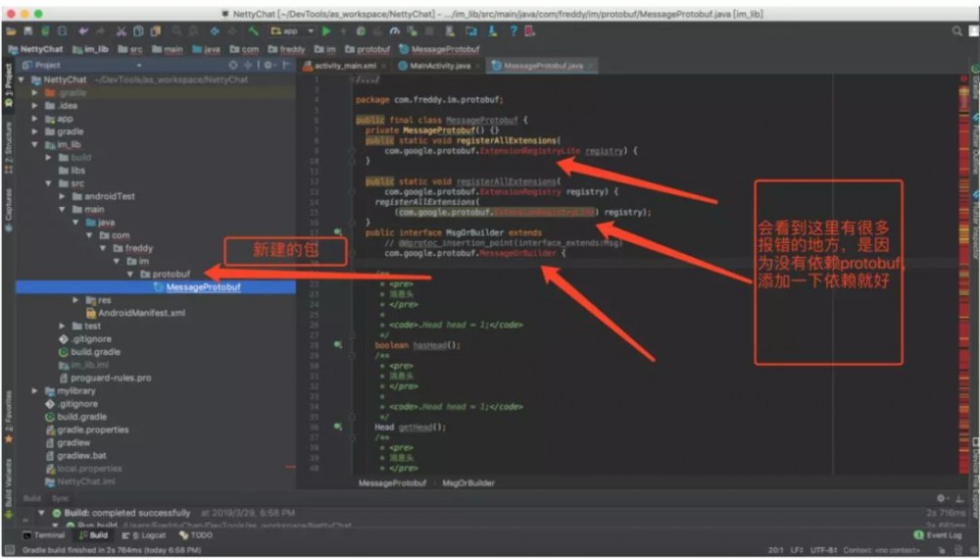This screenshot has height=560, width=980.
Task: Select proguard-rules.pro in project tree
Action: [x=105, y=378]
